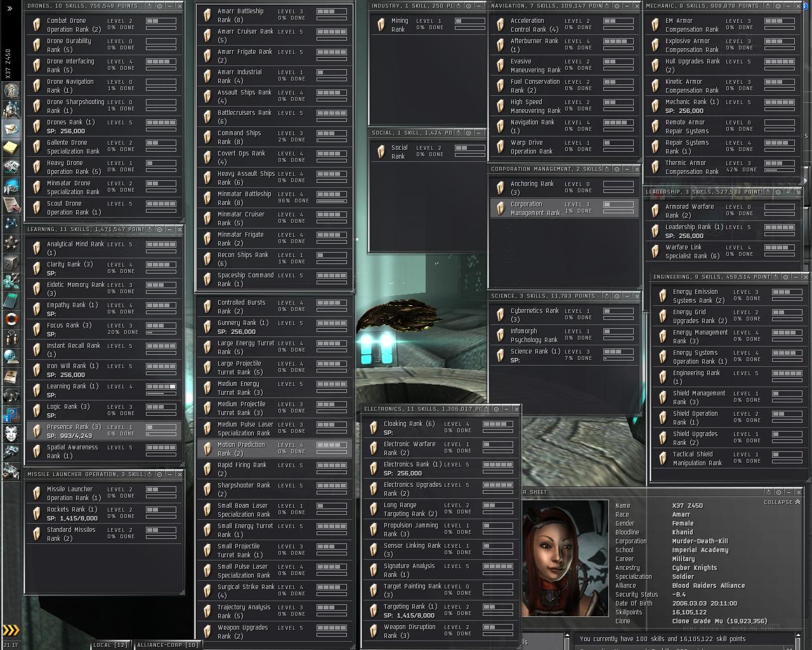Select the Corporation Management skill row

565,208
